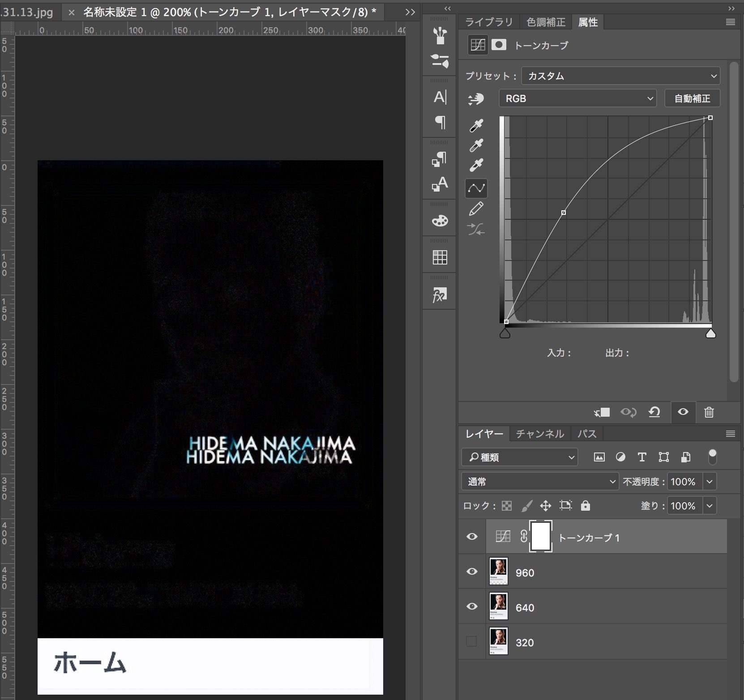Open the Swatches panel grid icon
This screenshot has width=744, height=700.
click(x=440, y=257)
